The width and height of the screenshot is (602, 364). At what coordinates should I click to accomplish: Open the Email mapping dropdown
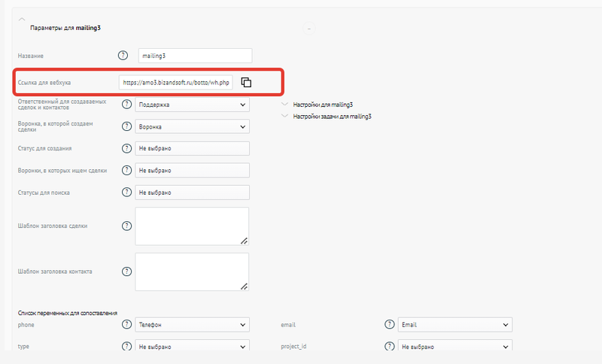455,325
